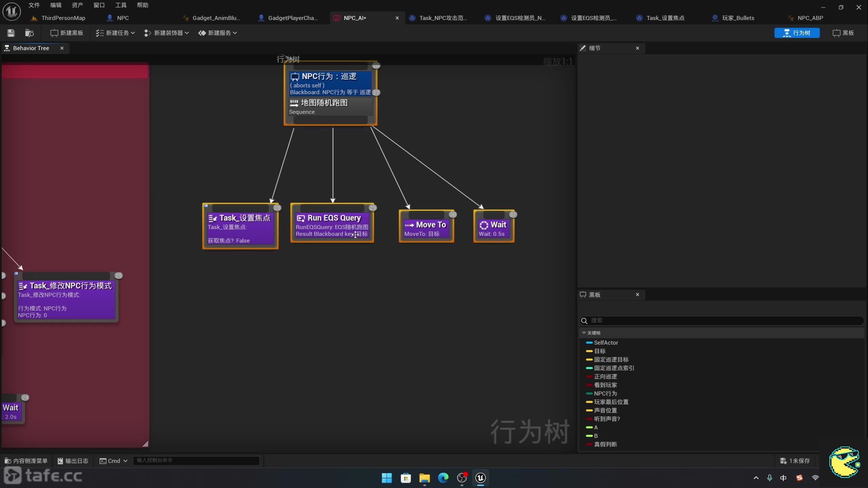Create a new blackboard with 新建黑板

pos(67,33)
